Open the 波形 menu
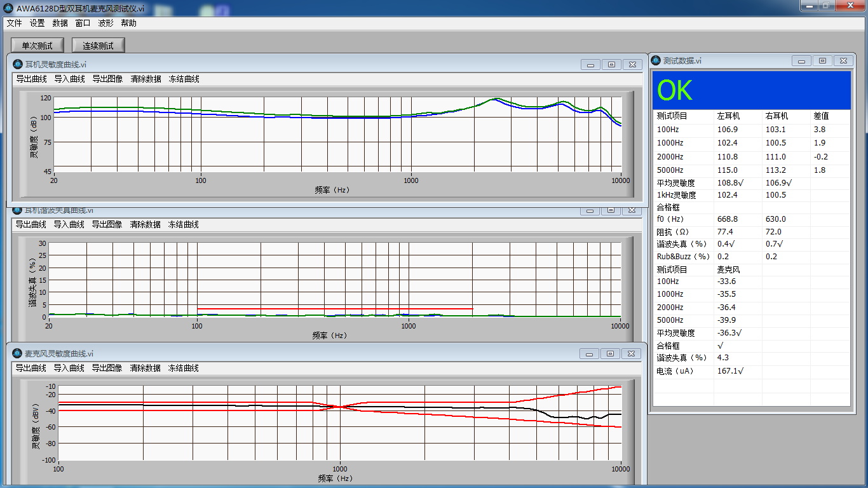868x488 pixels. 105,23
